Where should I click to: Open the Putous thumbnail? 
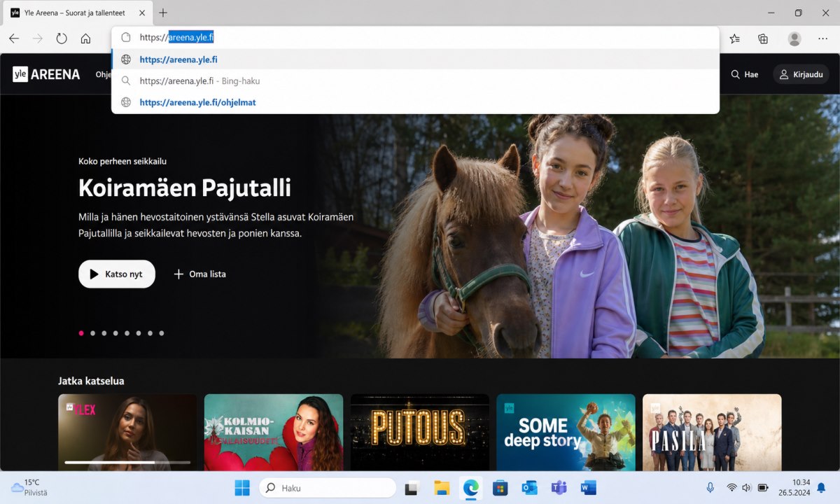(420, 432)
